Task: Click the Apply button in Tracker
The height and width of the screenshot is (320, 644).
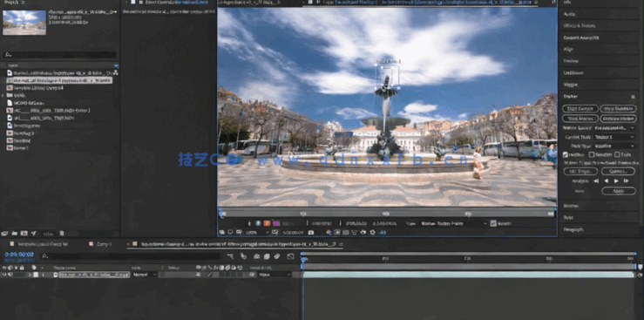Action: [619, 191]
